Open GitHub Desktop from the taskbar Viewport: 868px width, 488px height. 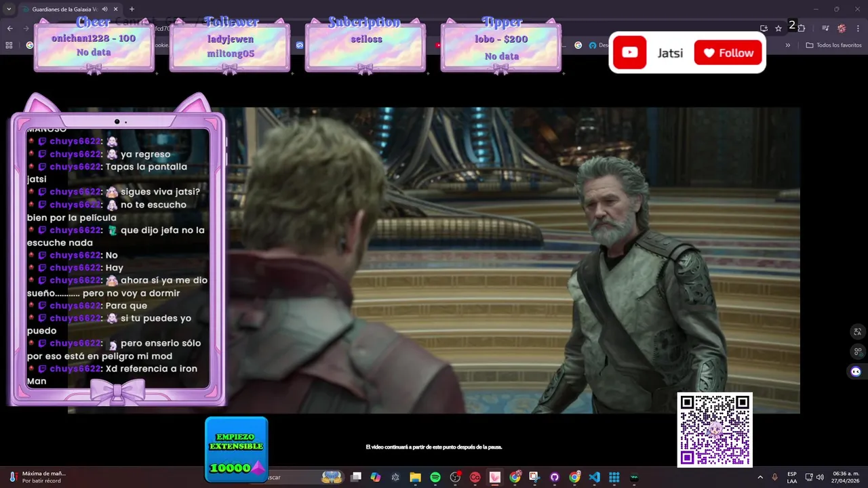point(555,477)
